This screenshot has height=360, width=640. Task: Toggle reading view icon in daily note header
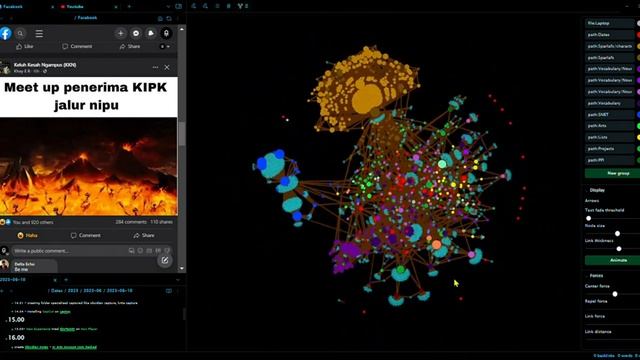tap(169, 291)
